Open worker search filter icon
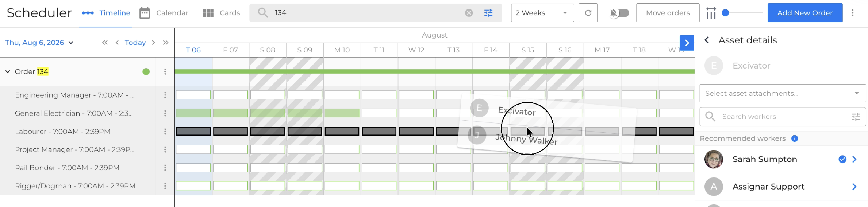The height and width of the screenshot is (207, 868). [856, 117]
